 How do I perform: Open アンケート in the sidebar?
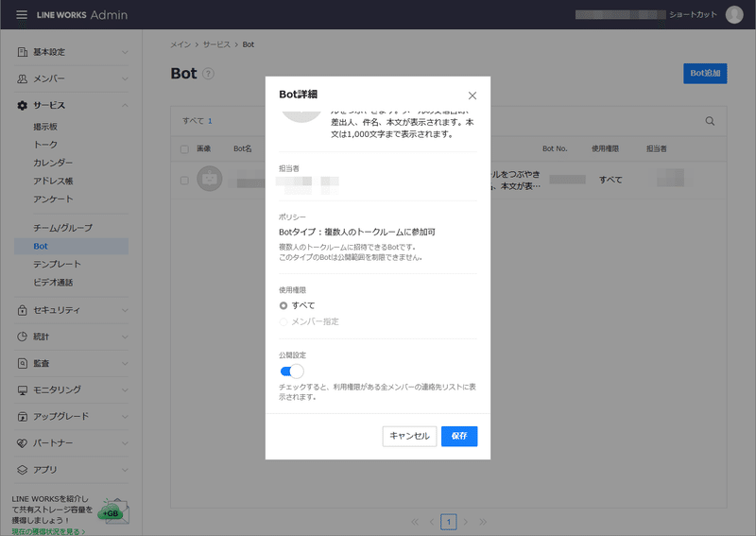pyautogui.click(x=53, y=199)
